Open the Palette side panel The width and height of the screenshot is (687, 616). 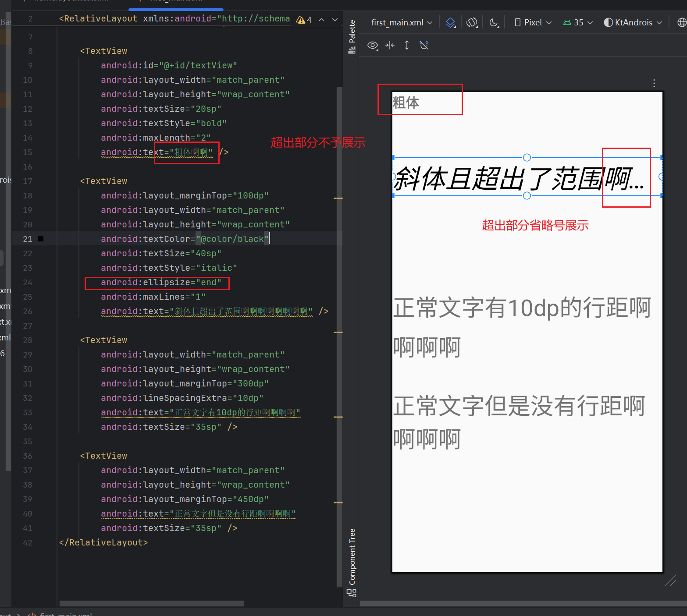pyautogui.click(x=352, y=37)
